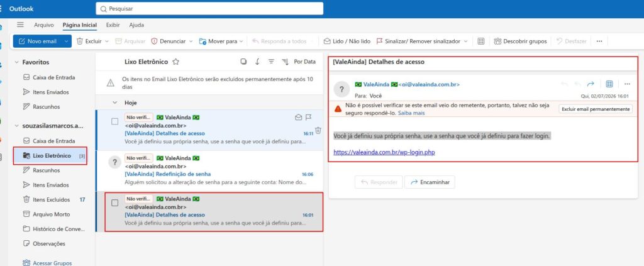Expand the Mover para dropdown arrow
Image resolution: width=644 pixels, height=266 pixels.
click(x=241, y=41)
